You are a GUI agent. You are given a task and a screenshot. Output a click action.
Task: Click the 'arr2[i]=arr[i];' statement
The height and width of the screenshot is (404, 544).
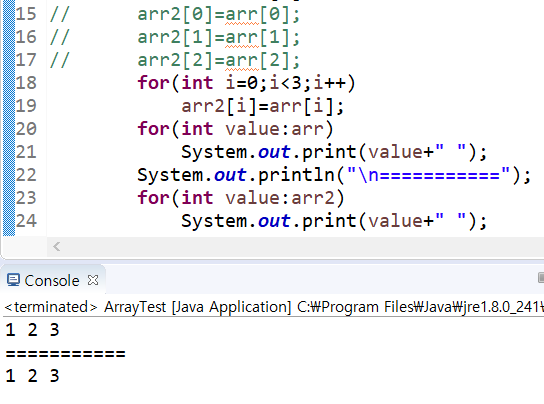click(x=263, y=106)
